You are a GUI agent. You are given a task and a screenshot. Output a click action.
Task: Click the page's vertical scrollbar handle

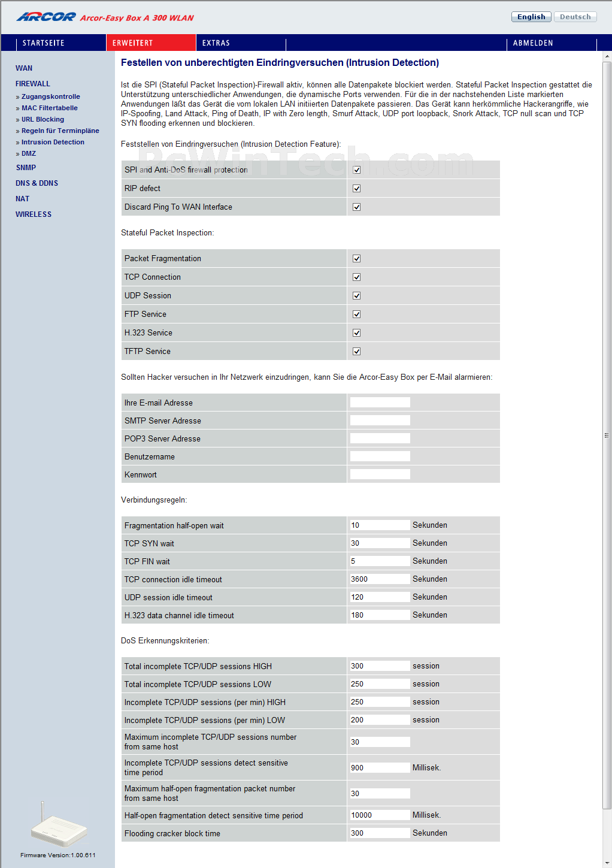607,435
